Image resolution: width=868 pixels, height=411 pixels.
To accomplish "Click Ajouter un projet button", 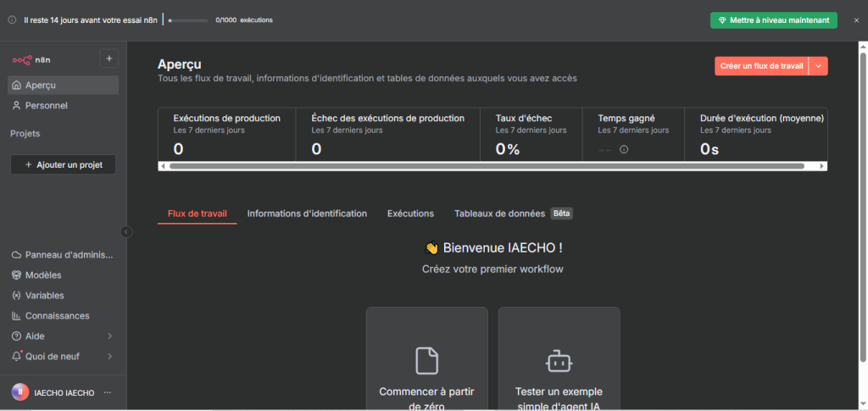I will point(63,165).
